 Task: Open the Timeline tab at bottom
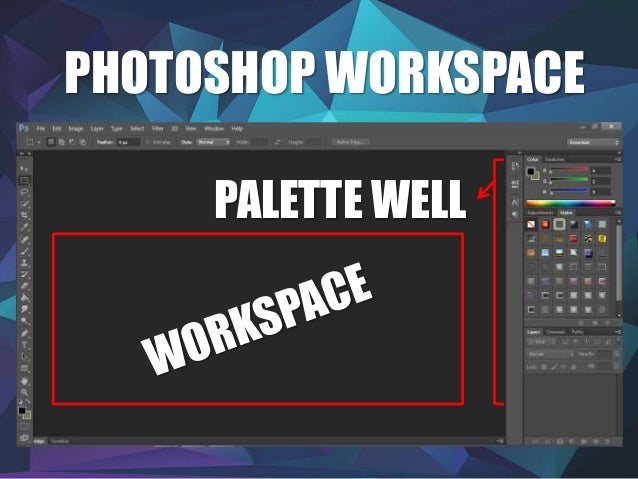pos(59,441)
